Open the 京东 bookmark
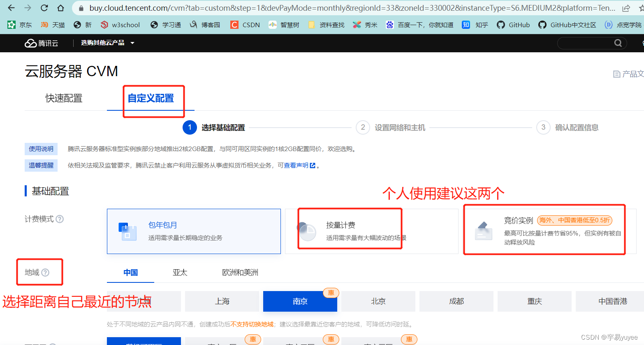This screenshot has height=345, width=644. [x=20, y=25]
